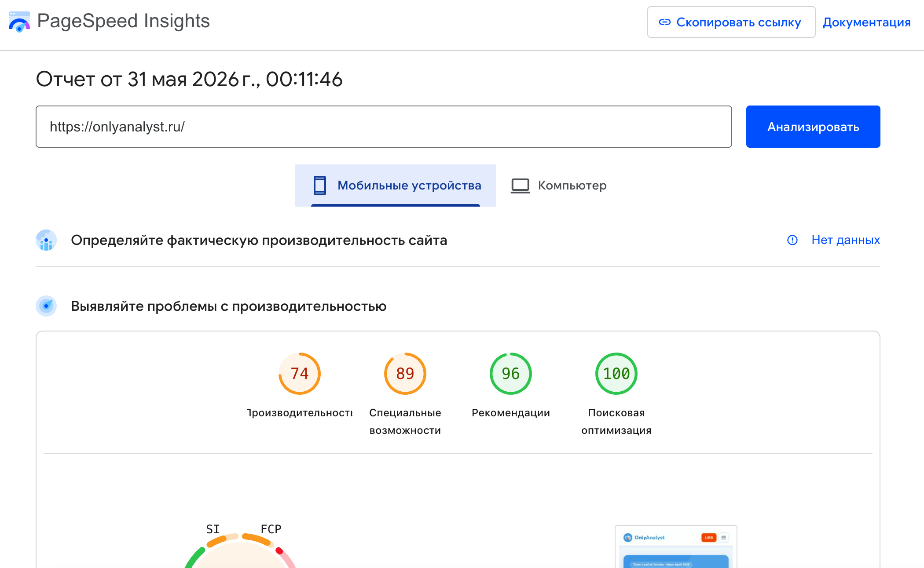Open the Документация link
The height and width of the screenshot is (568, 924).
tap(866, 22)
